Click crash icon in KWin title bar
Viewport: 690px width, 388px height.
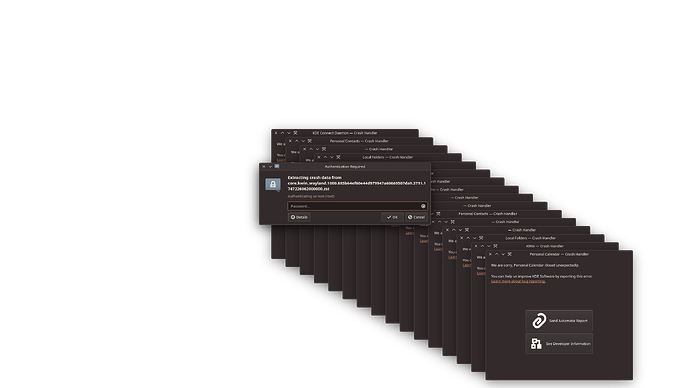pyautogui.click(x=495, y=246)
